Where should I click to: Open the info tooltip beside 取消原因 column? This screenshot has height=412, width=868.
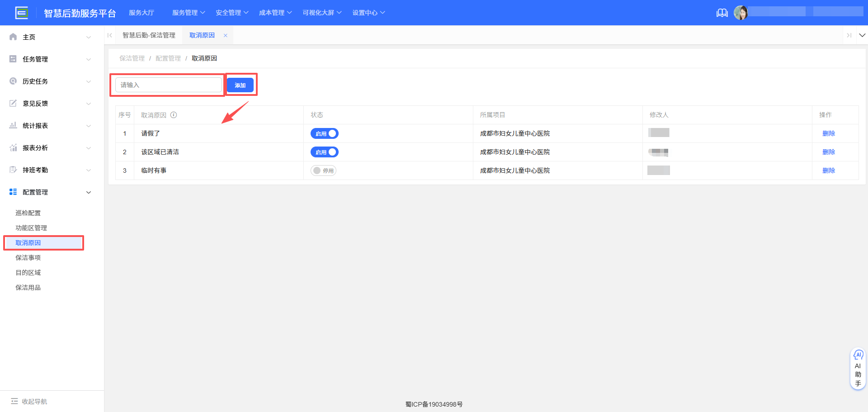click(x=174, y=115)
